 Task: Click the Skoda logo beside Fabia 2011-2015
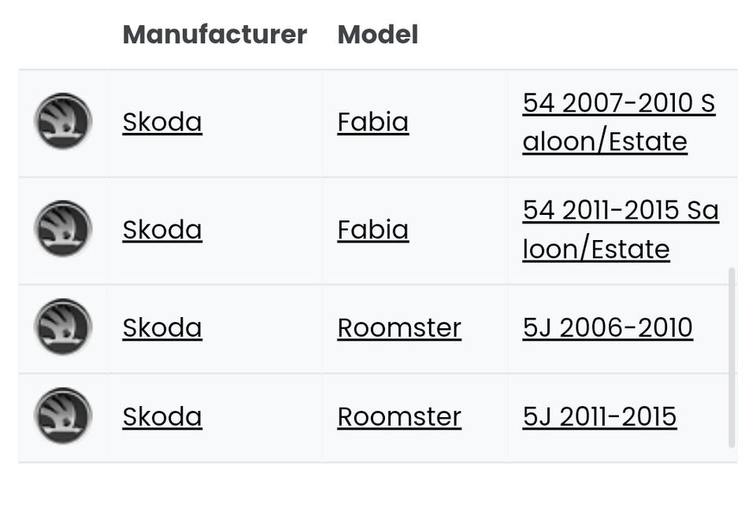(x=63, y=229)
